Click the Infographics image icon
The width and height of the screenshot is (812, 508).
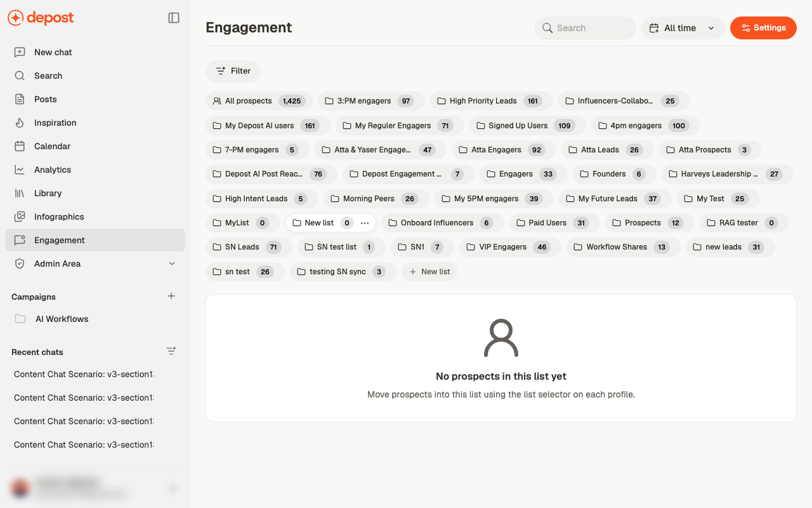click(x=20, y=217)
